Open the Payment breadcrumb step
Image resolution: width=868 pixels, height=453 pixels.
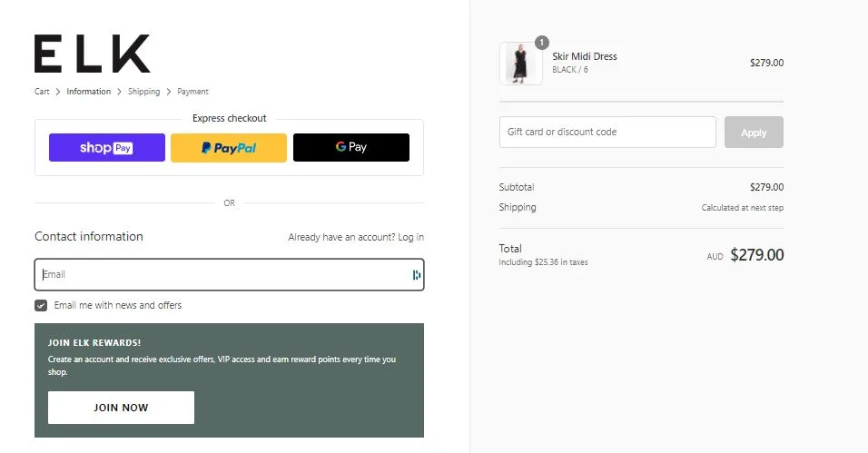click(x=192, y=92)
